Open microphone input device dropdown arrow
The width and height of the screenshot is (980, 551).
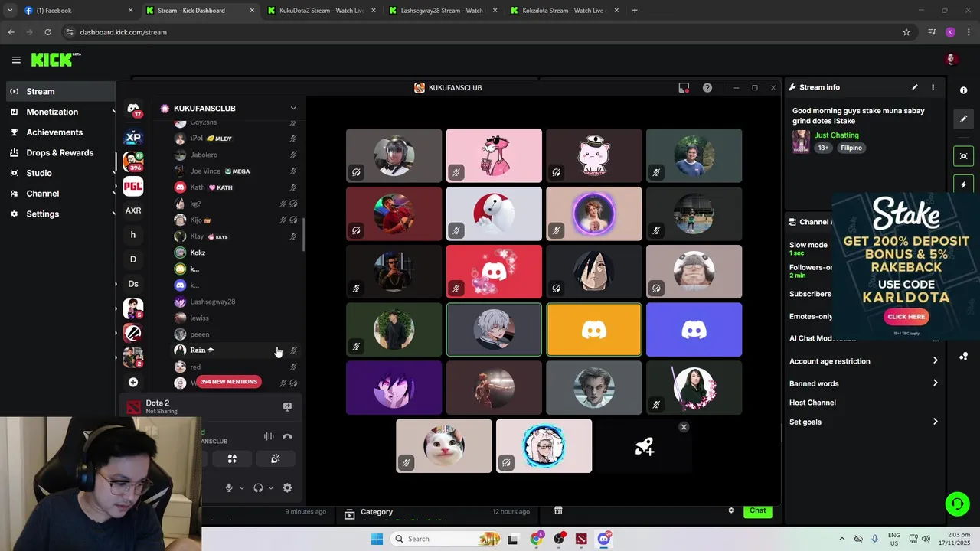click(x=242, y=488)
